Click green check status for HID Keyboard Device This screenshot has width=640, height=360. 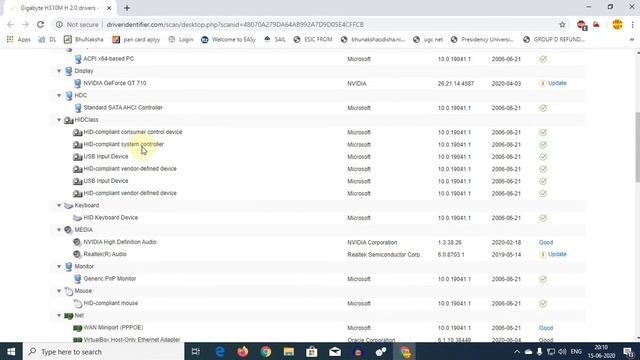(x=543, y=218)
